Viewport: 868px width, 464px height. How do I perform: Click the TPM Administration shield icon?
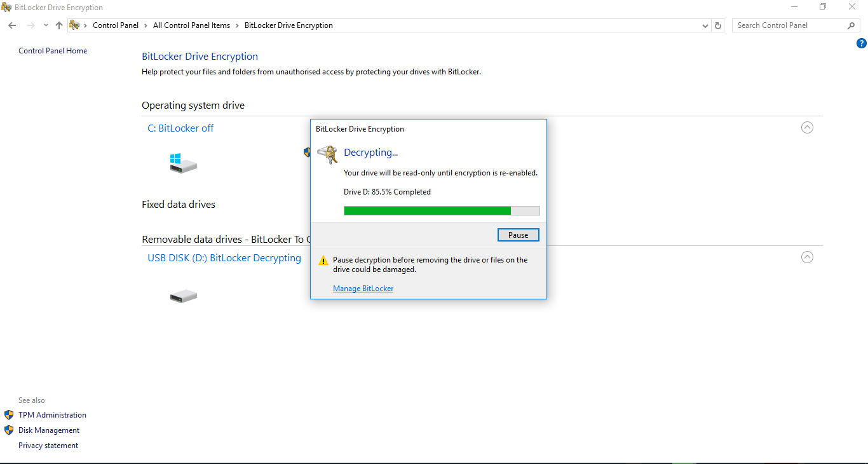[9, 415]
